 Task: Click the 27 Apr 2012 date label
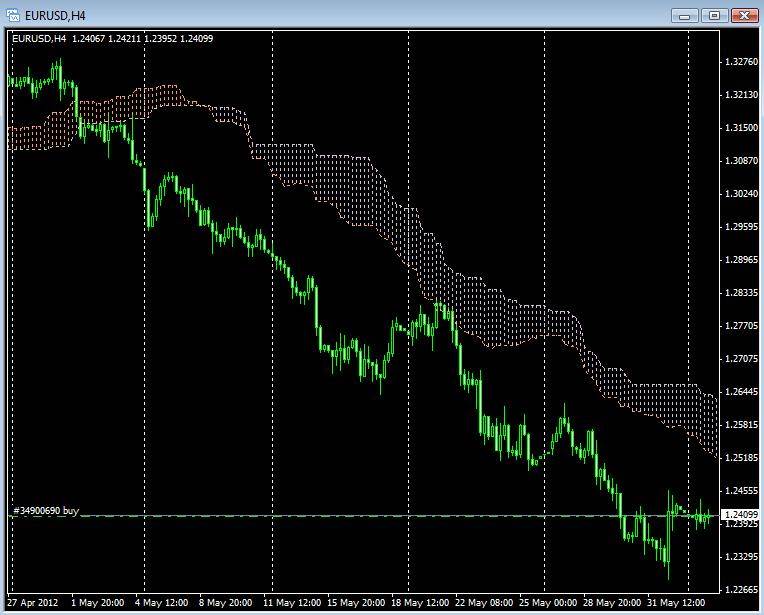[x=31, y=604]
